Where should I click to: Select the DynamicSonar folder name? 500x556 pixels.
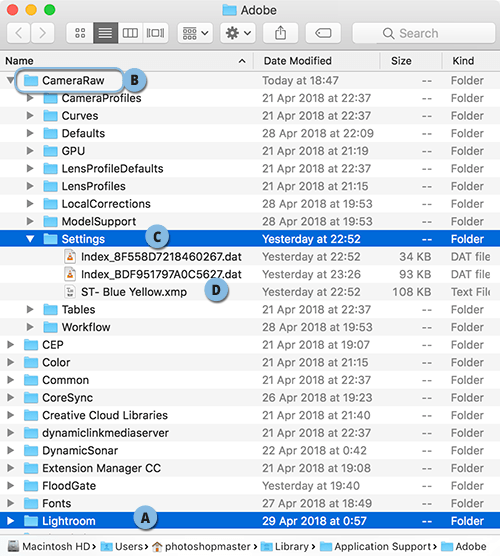pyautogui.click(x=80, y=450)
